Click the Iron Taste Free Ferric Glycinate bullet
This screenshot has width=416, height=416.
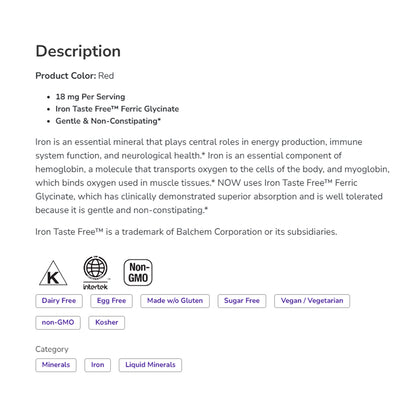click(117, 109)
